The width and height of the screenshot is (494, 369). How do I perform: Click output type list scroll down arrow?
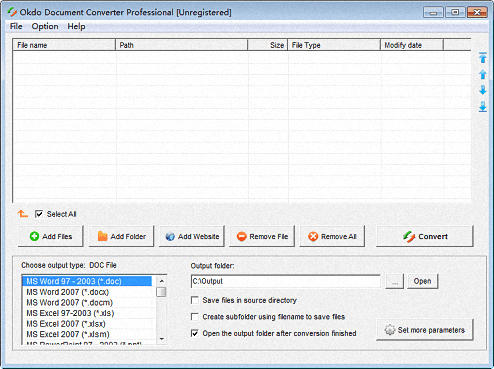[x=161, y=339]
